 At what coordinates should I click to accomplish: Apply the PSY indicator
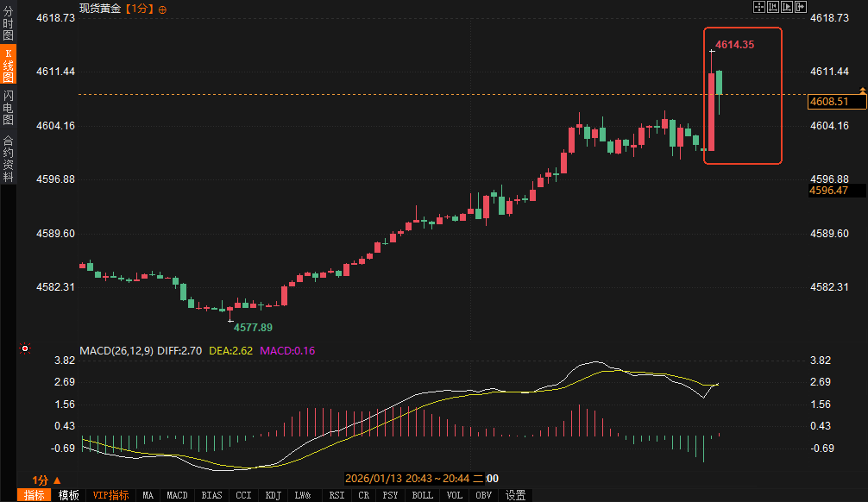click(x=390, y=495)
